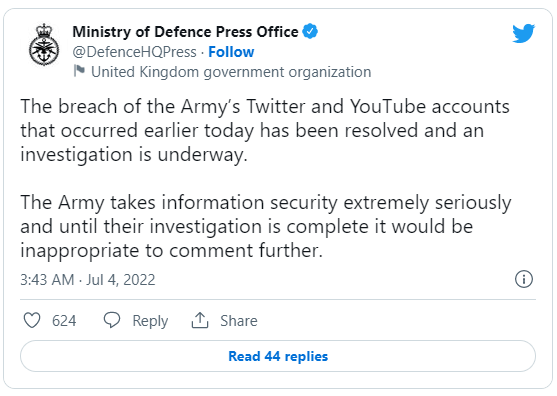
Task: Follow the DefenceHQPress account
Action: (231, 52)
